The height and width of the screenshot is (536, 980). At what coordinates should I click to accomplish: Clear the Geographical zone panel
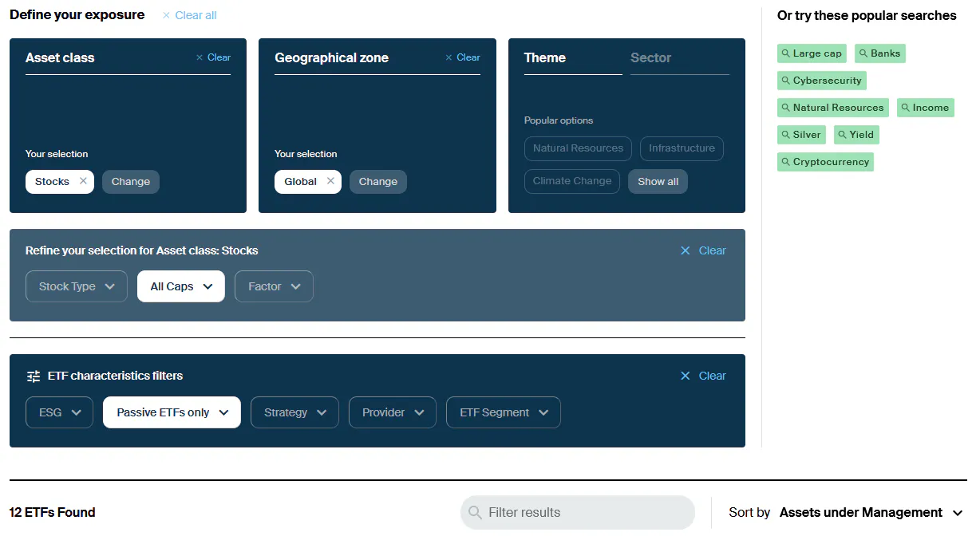tap(463, 57)
